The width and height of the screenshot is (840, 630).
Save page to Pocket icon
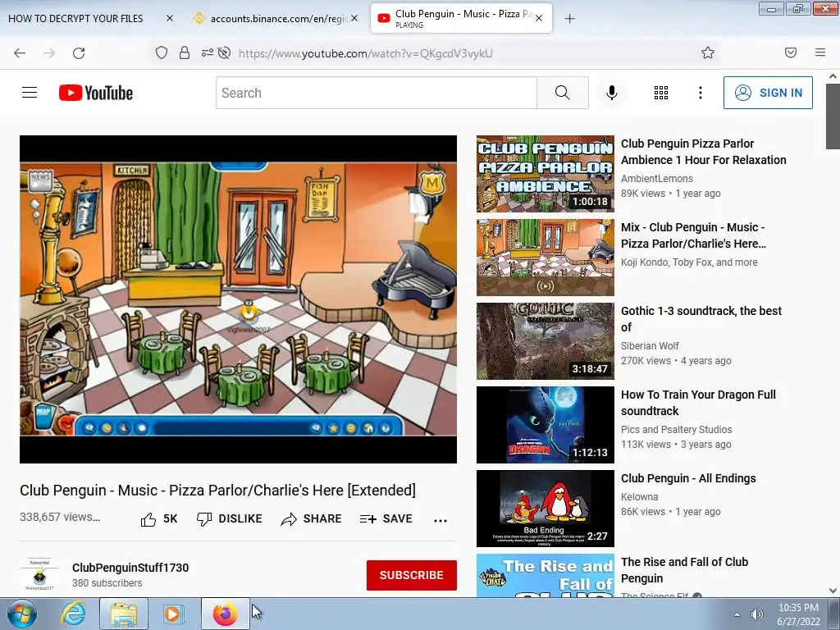tap(791, 52)
